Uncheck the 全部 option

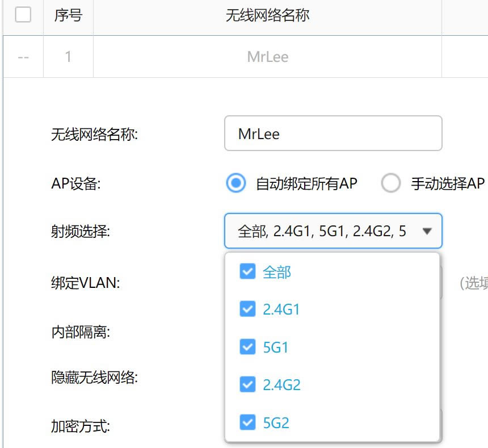(x=247, y=271)
